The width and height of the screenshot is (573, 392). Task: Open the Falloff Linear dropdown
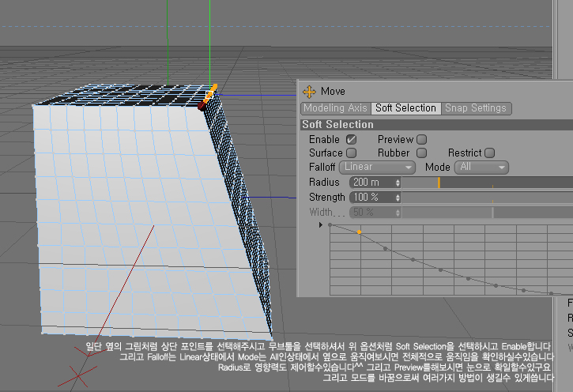377,168
